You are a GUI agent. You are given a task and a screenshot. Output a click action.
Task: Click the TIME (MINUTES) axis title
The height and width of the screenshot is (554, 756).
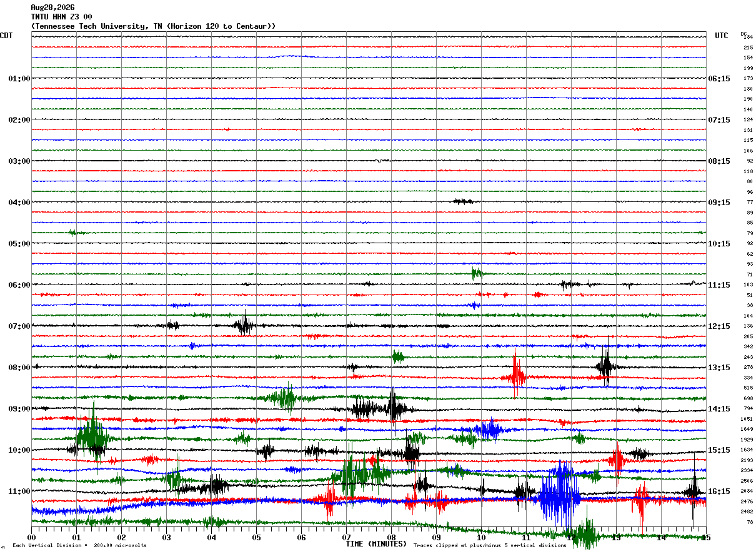coord(376,544)
